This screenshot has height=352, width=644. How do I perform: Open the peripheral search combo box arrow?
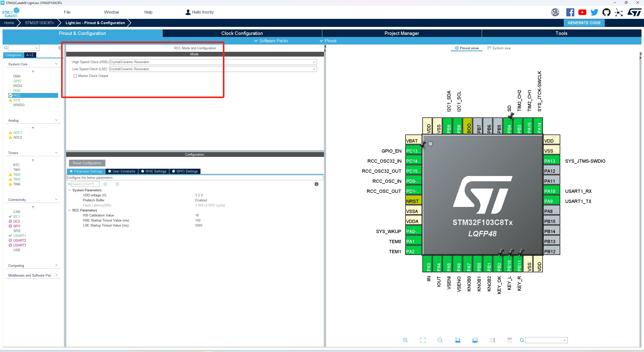coord(36,48)
